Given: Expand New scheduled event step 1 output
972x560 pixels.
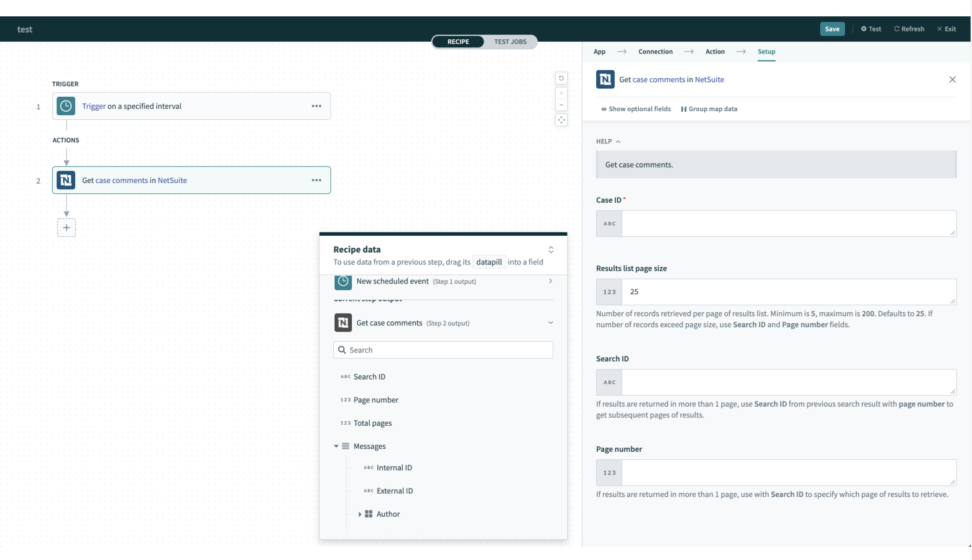Looking at the screenshot, I should 550,281.
